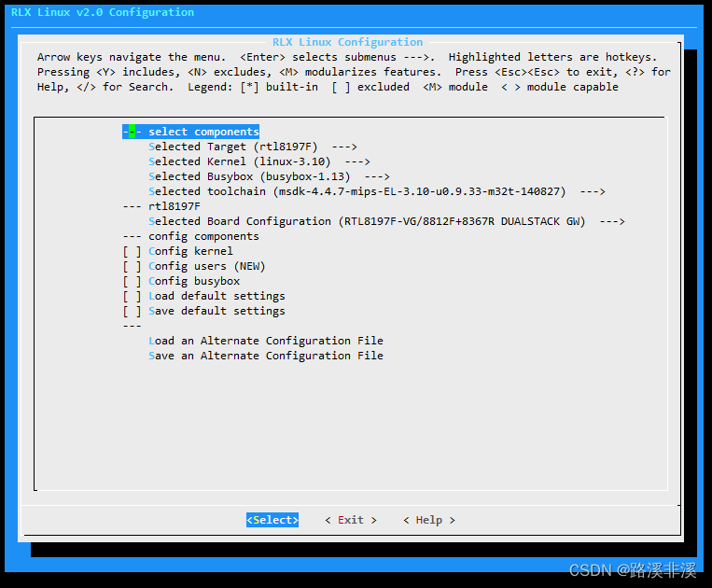
Task: Click the 'RLX Linux v2.0 Configuration' header
Action: point(103,12)
